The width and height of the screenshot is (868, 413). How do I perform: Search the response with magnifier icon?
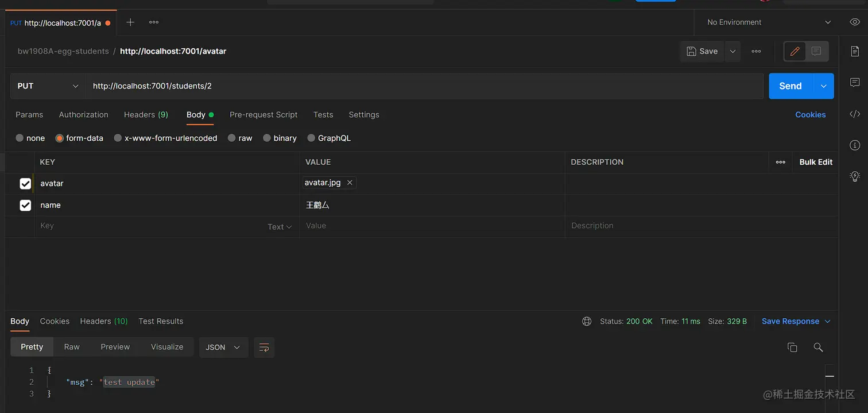(x=818, y=348)
